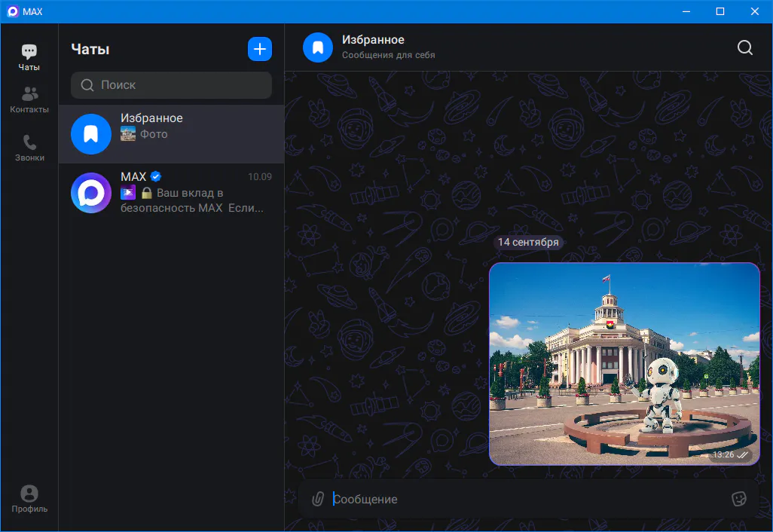This screenshot has height=532, width=773.
Task: Click the MAX chat avatar icon
Action: tap(91, 193)
